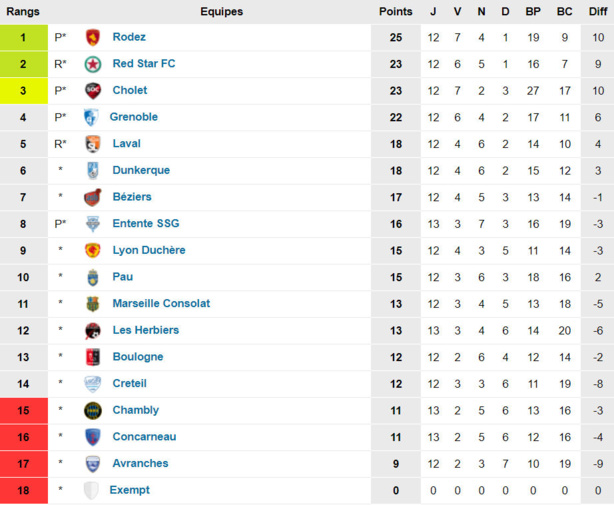Click the Béziers club badge
The image size is (614, 505).
pyautogui.click(x=93, y=197)
